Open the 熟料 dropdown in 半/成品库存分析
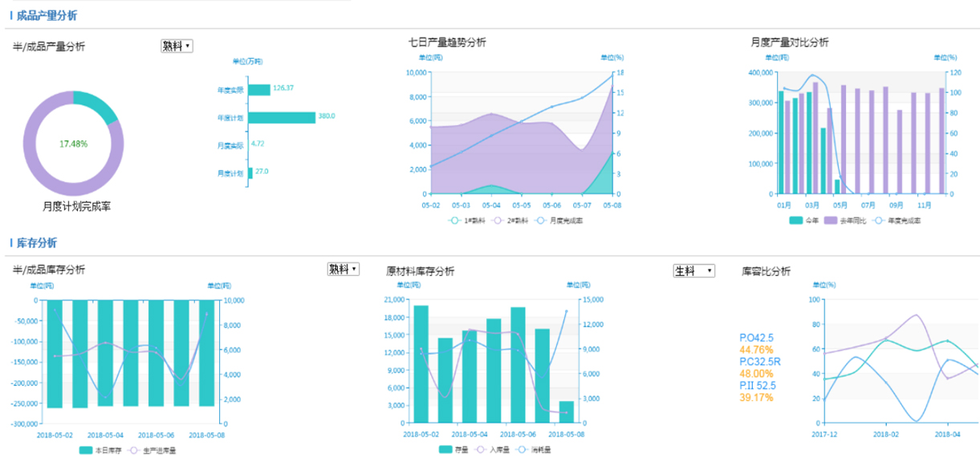980x462 pixels. coord(343,269)
